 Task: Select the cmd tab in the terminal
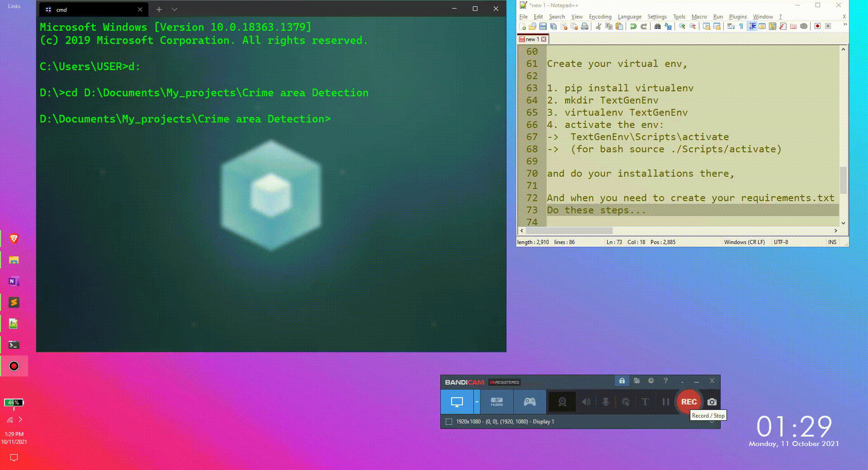(94, 9)
